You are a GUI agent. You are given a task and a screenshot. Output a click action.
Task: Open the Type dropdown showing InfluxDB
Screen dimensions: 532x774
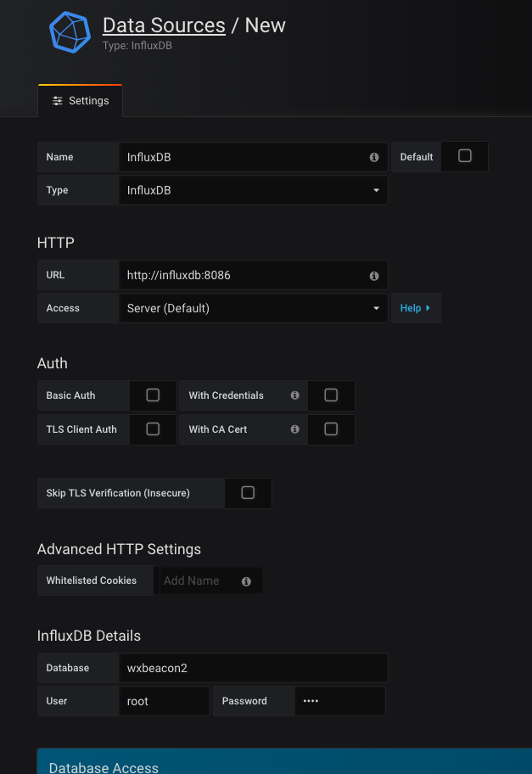pos(253,191)
